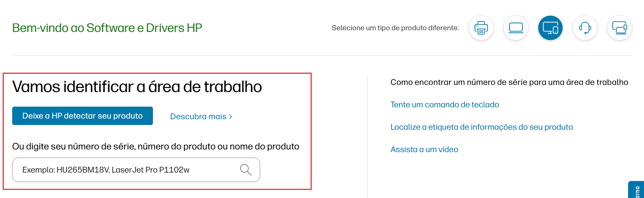Open the blue feedback tab at bottom-right
This screenshot has height=198, width=644.
pyautogui.click(x=636, y=190)
